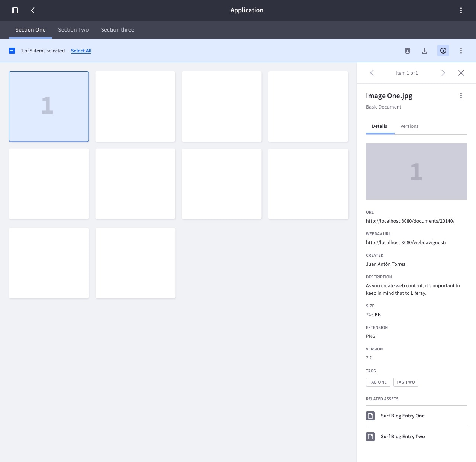Open the Section Two tab
Image resolution: width=476 pixels, height=462 pixels.
[x=73, y=30]
